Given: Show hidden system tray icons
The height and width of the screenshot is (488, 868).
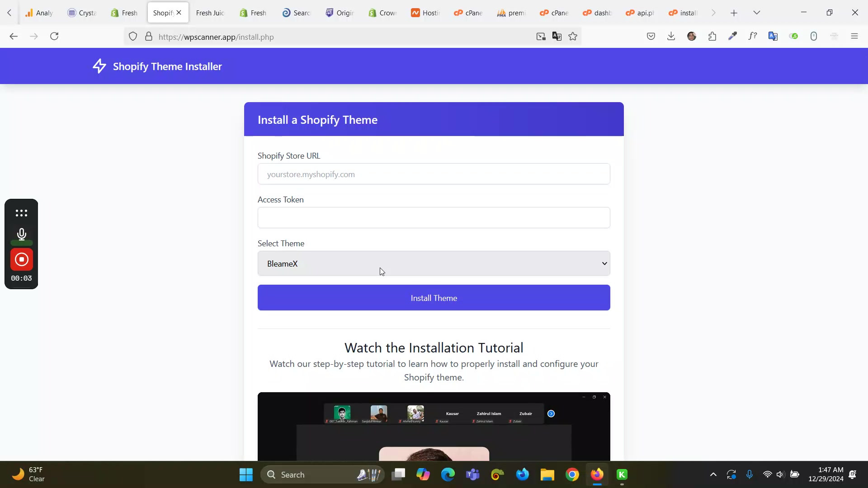Looking at the screenshot, I should 713,474.
